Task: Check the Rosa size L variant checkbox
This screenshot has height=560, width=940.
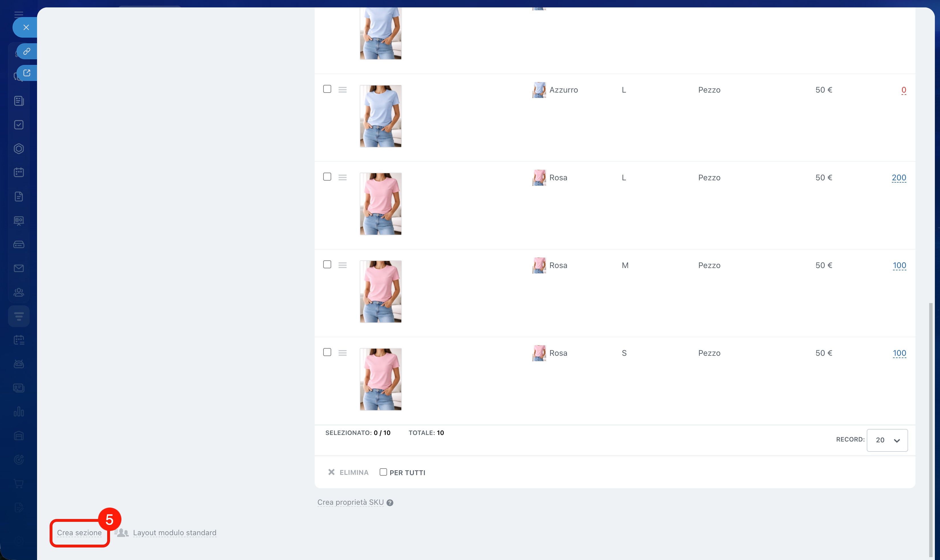Action: [327, 177]
